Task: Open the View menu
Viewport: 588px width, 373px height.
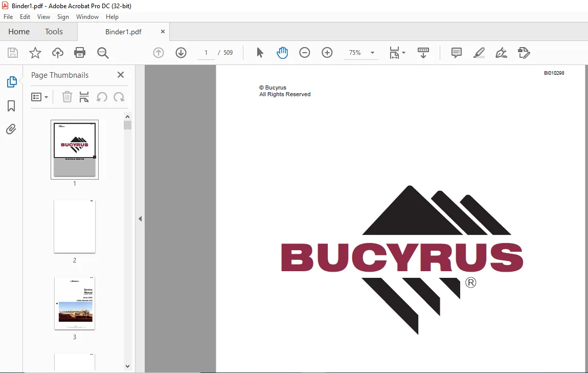Action: pyautogui.click(x=43, y=17)
